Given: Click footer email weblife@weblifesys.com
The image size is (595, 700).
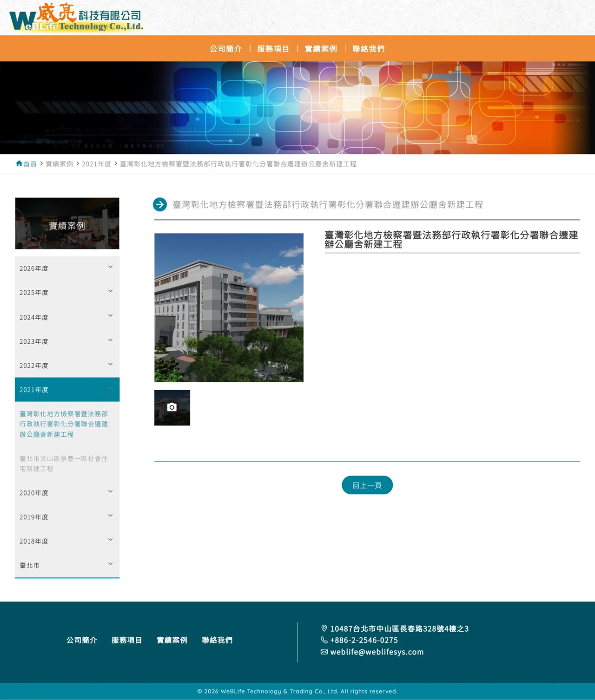Looking at the screenshot, I should point(377,652).
